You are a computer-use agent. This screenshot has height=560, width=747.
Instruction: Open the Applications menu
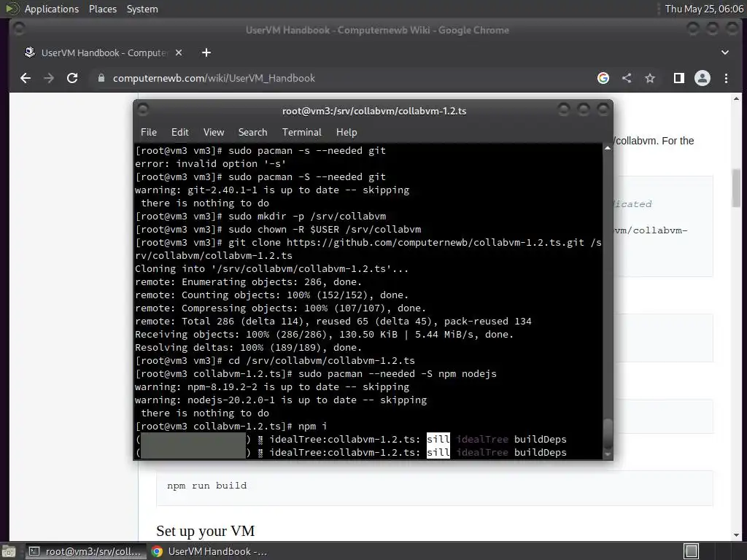click(x=52, y=9)
